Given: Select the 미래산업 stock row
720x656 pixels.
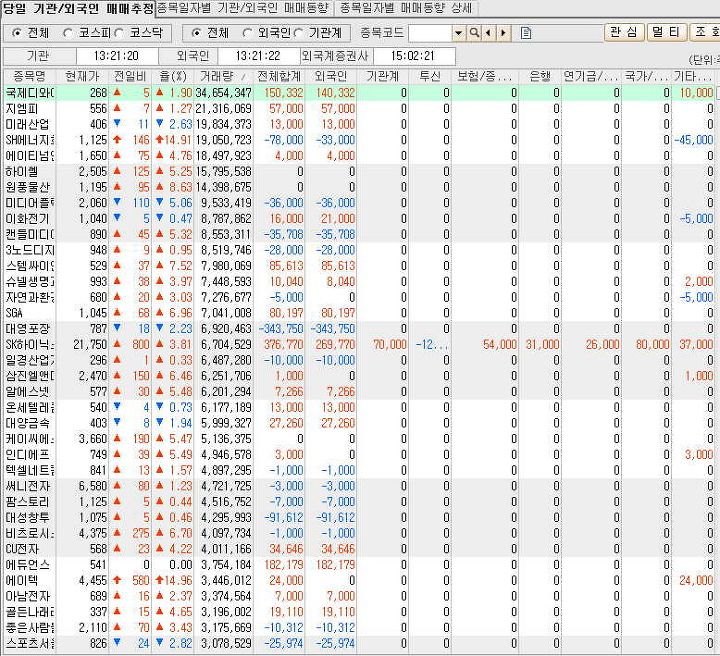Looking at the screenshot, I should click(x=359, y=124).
